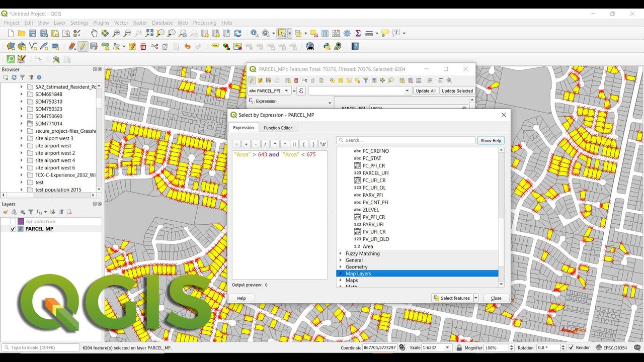Expand the site airport west 2 folder
The image size is (644, 362).
[22, 153]
